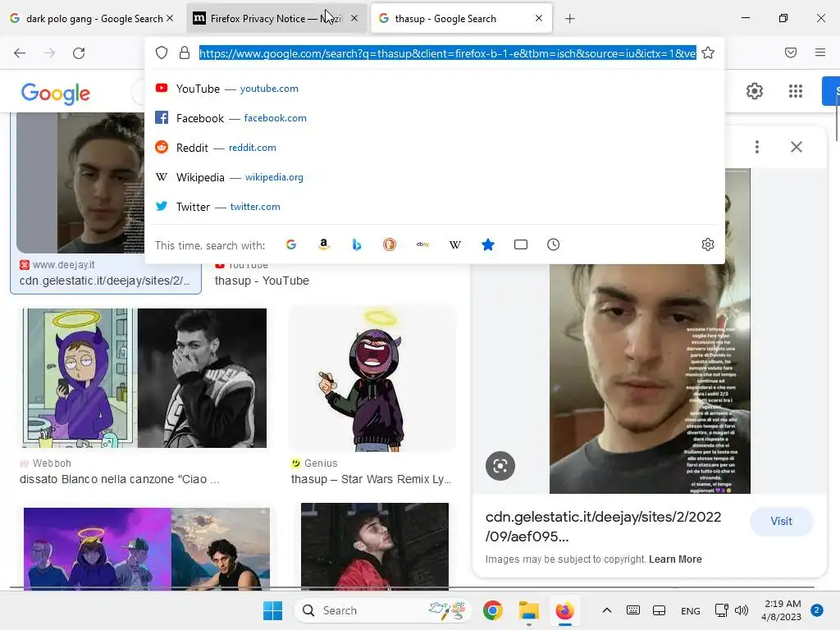
Task: Choose the Facebook suggestion in the URL dropdown
Action: point(435,118)
